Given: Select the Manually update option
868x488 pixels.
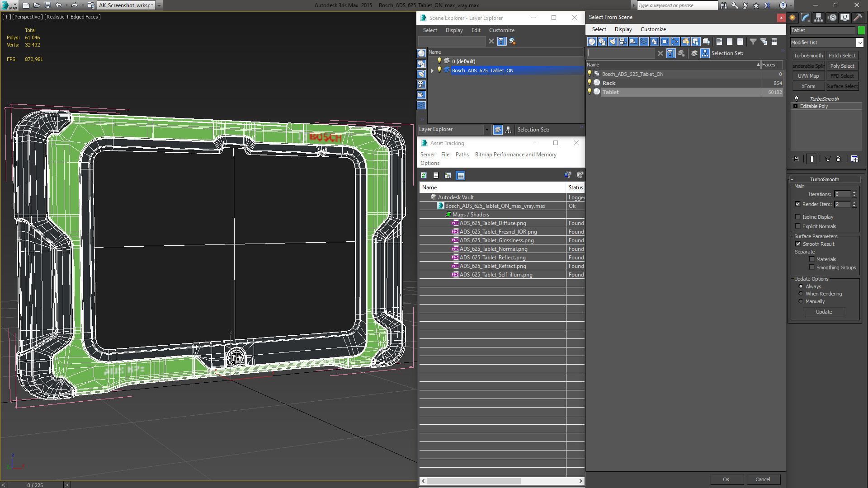Looking at the screenshot, I should [801, 301].
